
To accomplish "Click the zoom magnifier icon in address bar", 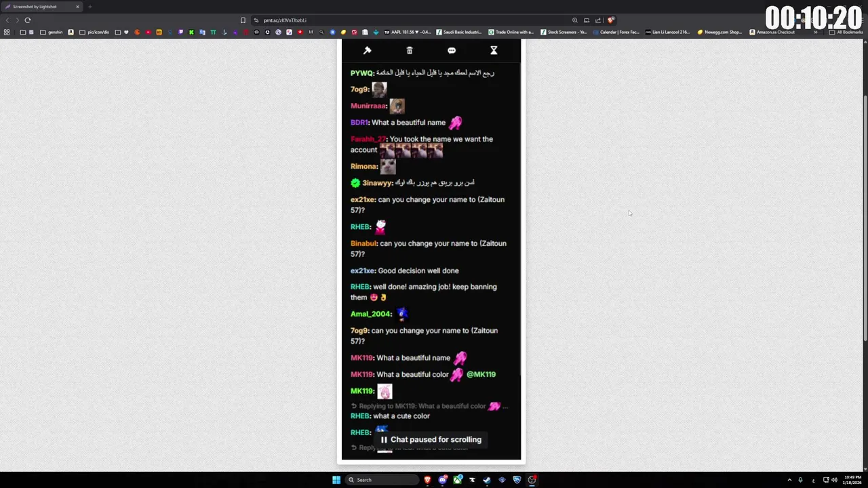I will 574,20.
